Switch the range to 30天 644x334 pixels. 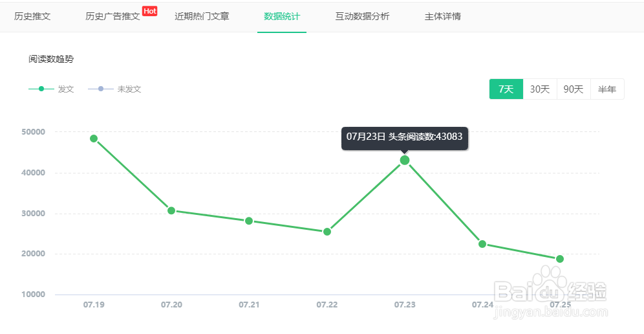(x=540, y=89)
